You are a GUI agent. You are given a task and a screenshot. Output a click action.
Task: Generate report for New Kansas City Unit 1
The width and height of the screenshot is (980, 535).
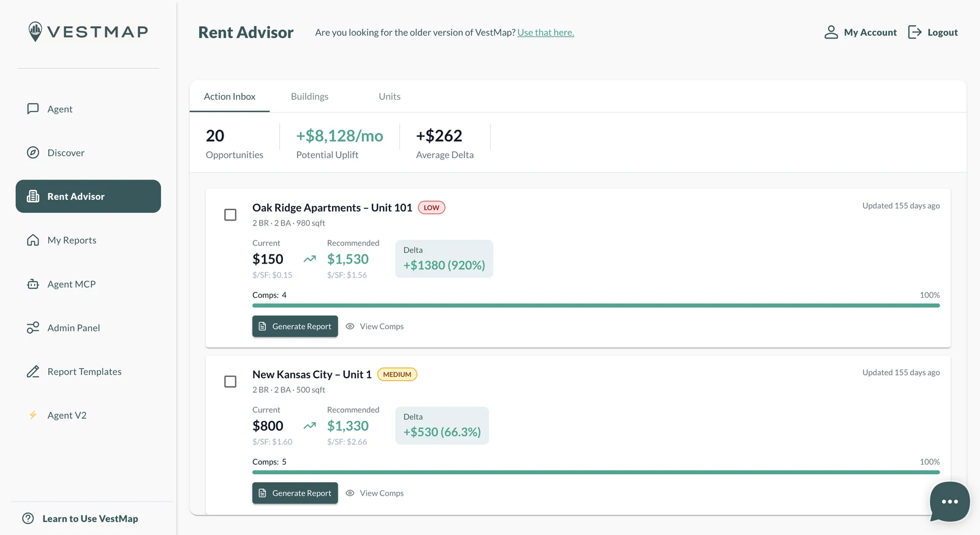(x=295, y=493)
